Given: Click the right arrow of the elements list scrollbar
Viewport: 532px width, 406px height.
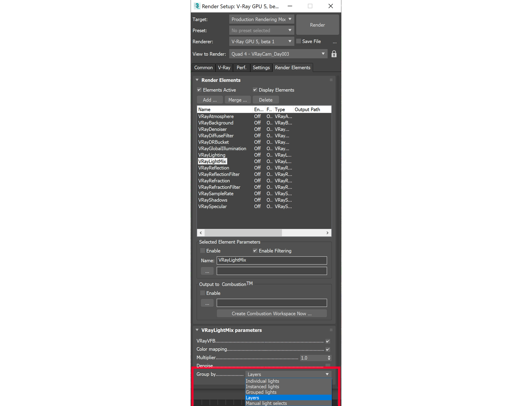Looking at the screenshot, I should [x=327, y=233].
